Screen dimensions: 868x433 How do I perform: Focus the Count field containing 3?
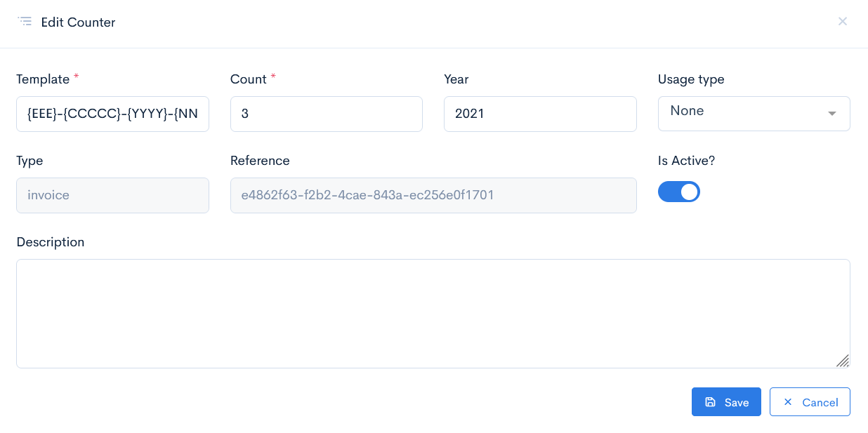click(x=326, y=114)
